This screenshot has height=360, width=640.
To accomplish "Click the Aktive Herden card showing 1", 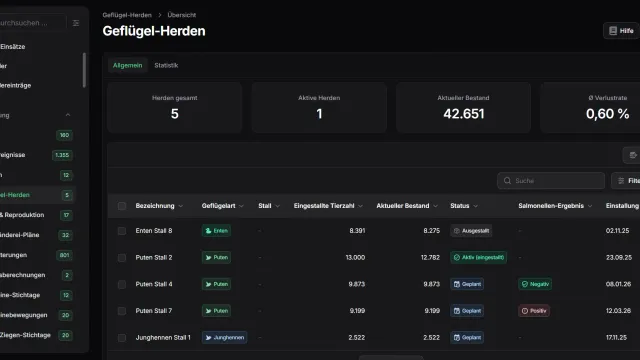I will 319,108.
